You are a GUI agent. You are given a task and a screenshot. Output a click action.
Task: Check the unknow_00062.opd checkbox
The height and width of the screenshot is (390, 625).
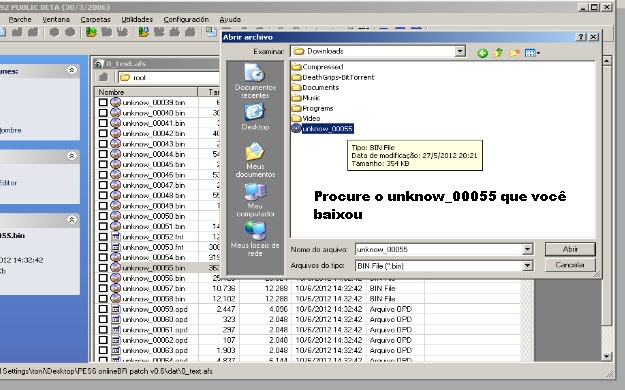pyautogui.click(x=103, y=340)
